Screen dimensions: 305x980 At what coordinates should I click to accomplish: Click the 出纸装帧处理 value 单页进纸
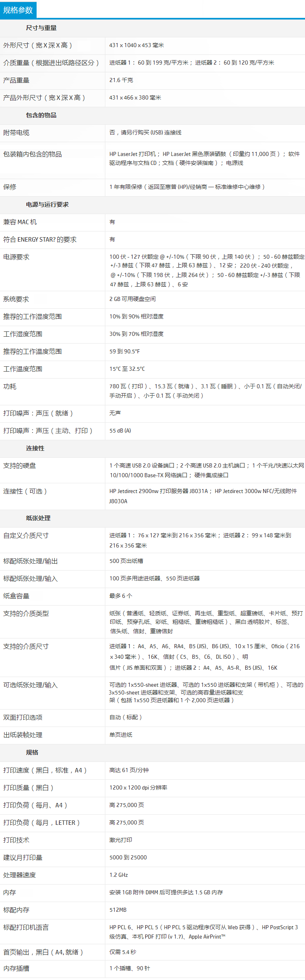[121, 735]
